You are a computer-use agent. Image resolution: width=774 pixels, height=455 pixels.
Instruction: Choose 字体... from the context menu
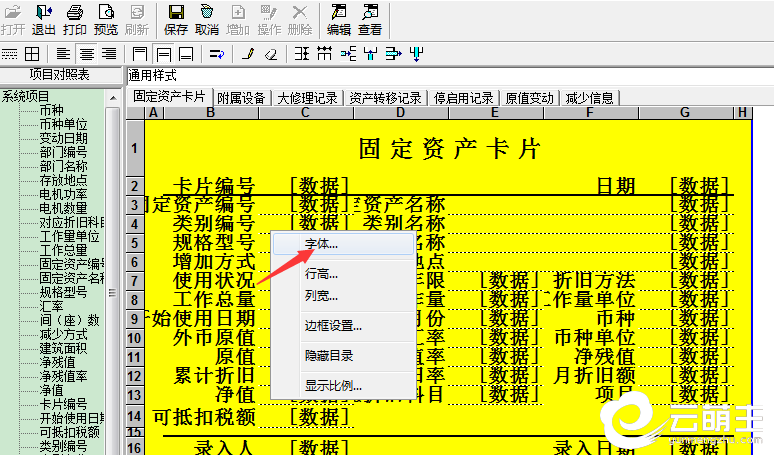point(321,243)
